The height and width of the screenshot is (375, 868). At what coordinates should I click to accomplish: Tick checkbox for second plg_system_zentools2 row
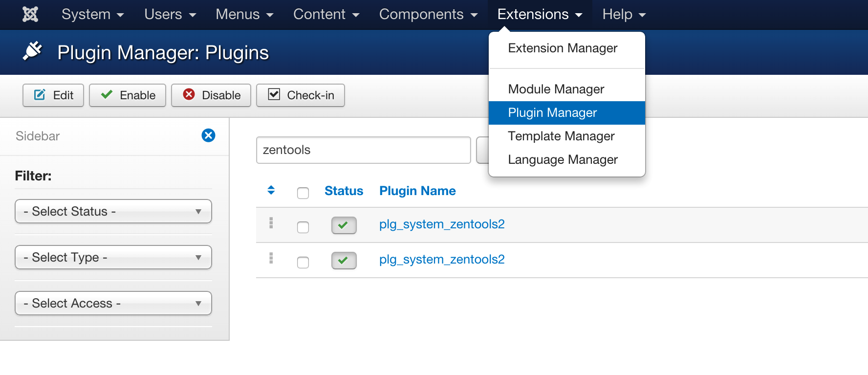coord(303,263)
